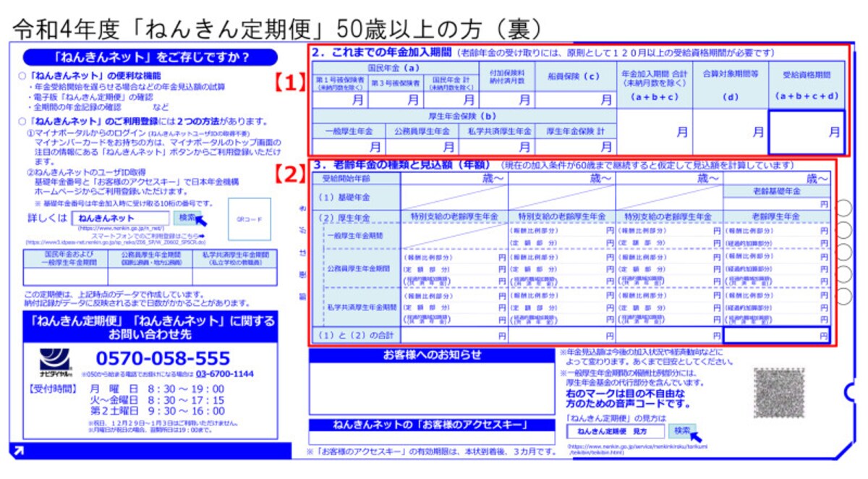Viewport: 868px width, 479px height.
Task: Click the empty お客様へのお知らせ text box
Action: pyautogui.click(x=432, y=387)
